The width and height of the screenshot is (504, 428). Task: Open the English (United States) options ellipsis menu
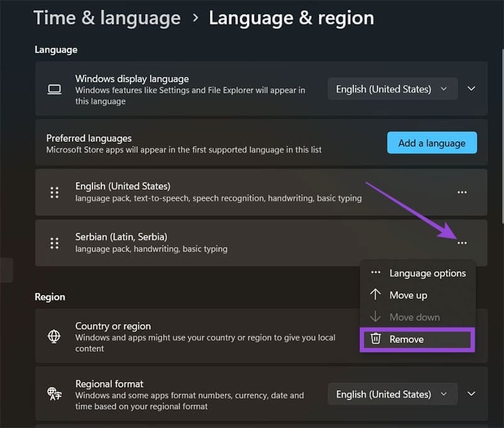(462, 192)
